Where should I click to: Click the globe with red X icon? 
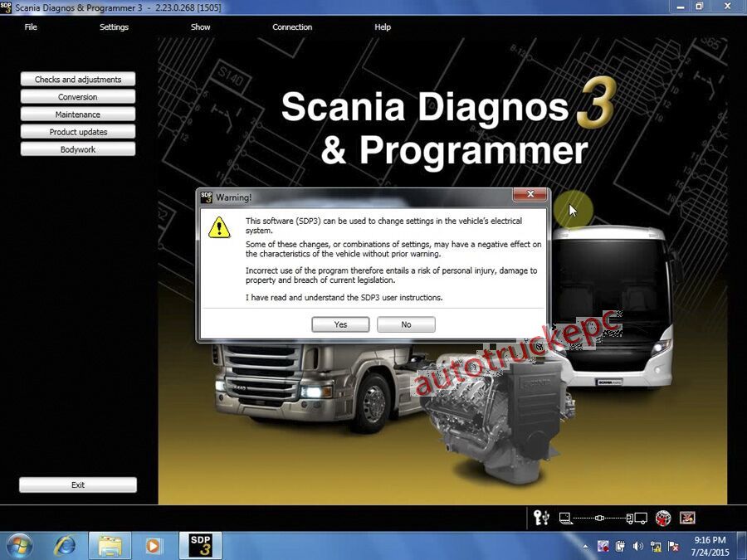[x=662, y=518]
